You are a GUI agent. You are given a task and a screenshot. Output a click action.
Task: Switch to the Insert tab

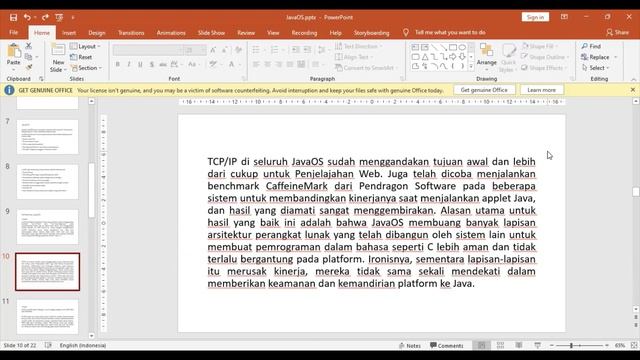[69, 33]
